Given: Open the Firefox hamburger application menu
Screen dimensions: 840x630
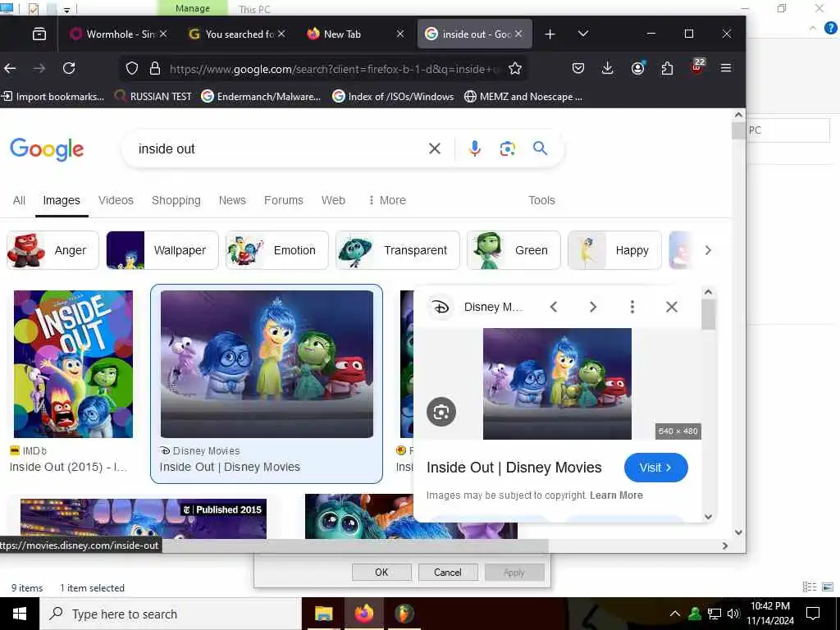Looking at the screenshot, I should pyautogui.click(x=726, y=68).
